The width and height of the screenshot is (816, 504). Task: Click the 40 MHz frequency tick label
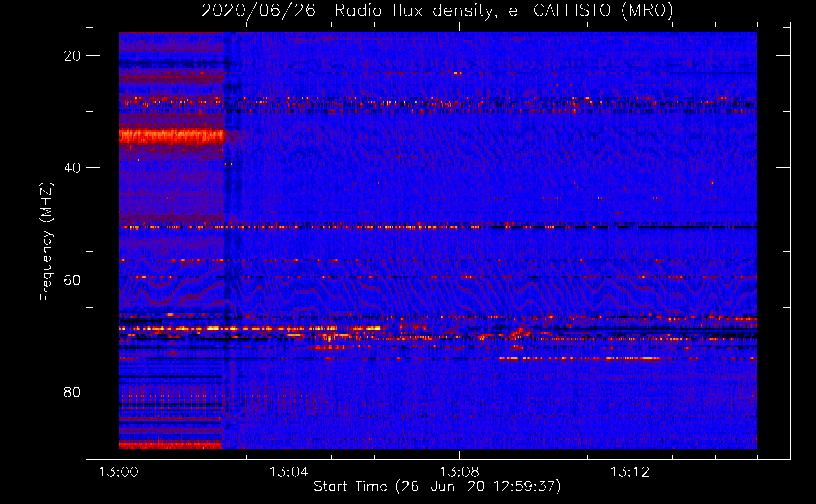(x=72, y=168)
